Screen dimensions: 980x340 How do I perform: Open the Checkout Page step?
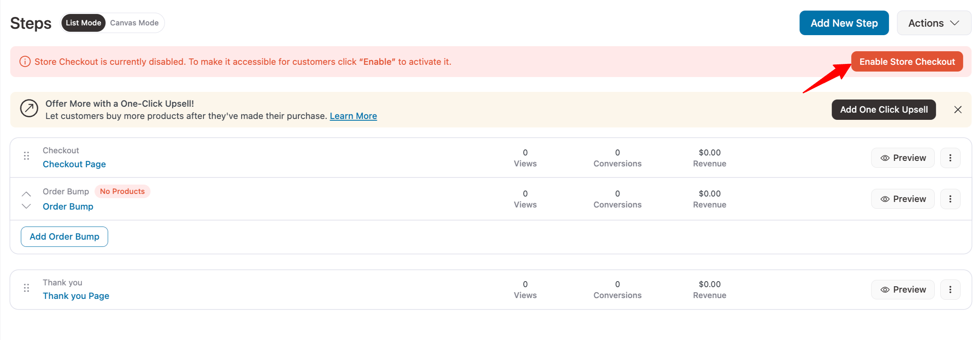(x=74, y=164)
